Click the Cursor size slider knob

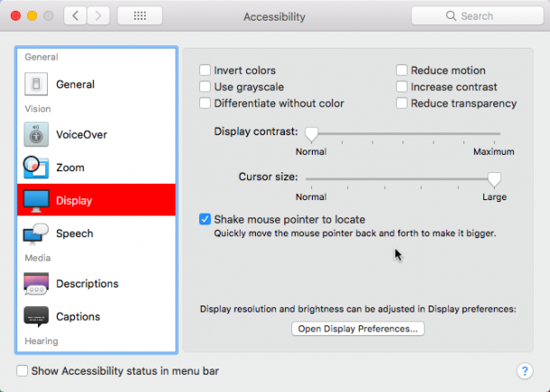tap(494, 180)
